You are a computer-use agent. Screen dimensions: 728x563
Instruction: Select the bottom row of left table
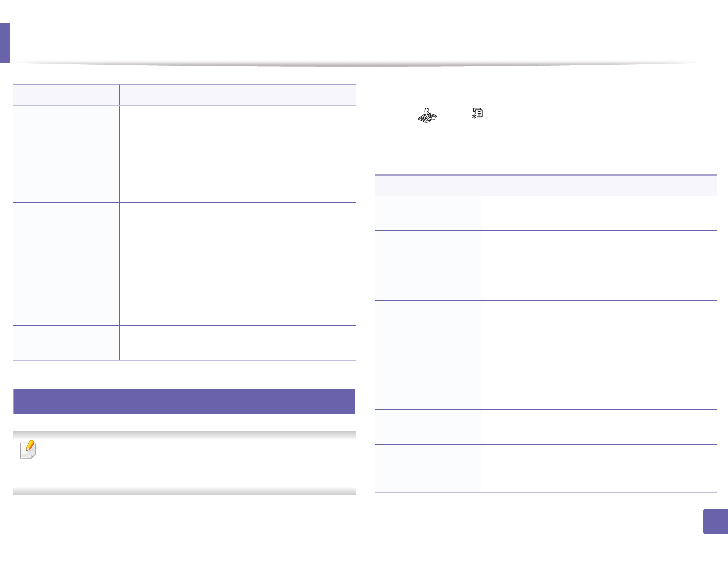pos(184,343)
